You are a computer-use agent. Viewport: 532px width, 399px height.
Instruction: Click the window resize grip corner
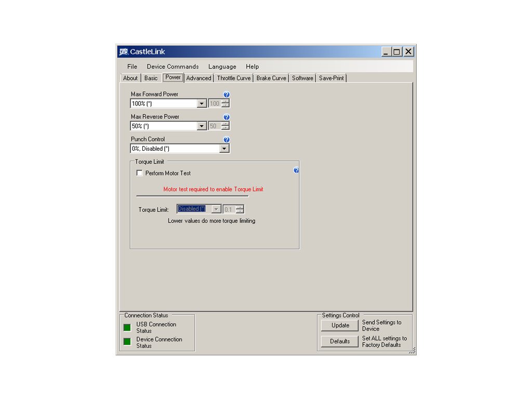pos(413,351)
